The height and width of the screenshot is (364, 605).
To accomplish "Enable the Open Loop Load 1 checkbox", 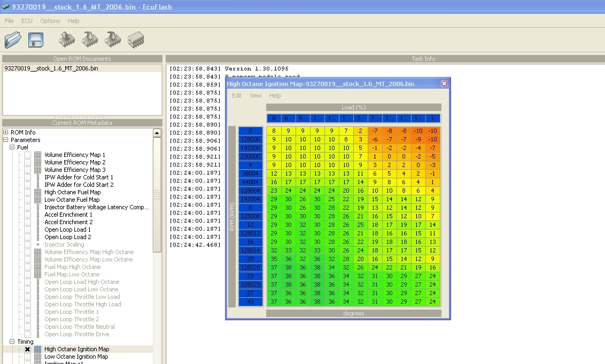I will pos(27,230).
